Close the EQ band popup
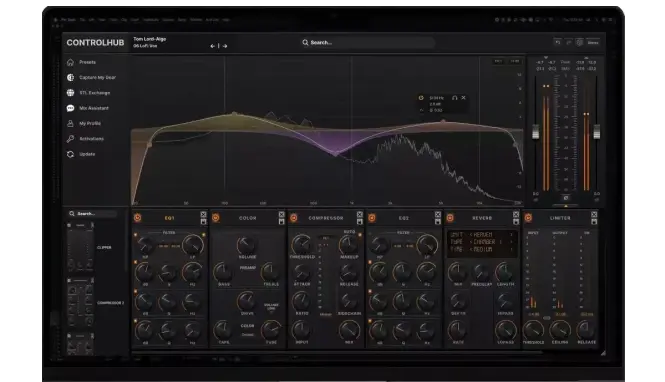Screen dimensions: 665x382 pyautogui.click(x=464, y=98)
